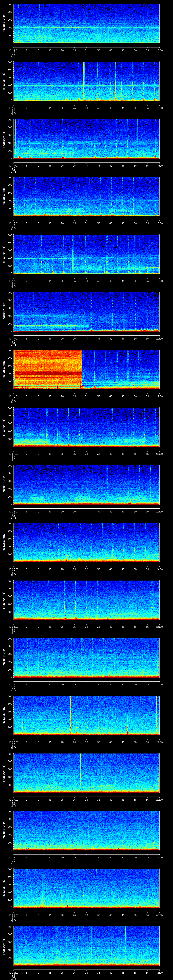The image size is (173, 980).
Task: Open the 10:16:00 spectrogram panel
Action: point(86,139)
